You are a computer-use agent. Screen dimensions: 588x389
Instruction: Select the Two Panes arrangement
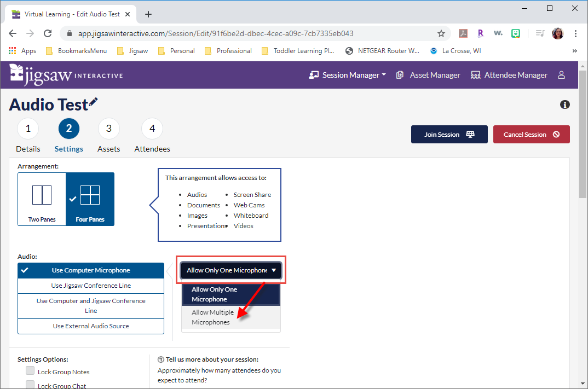point(42,199)
